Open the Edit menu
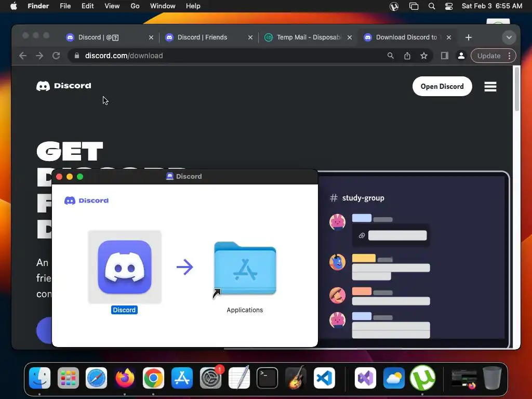The width and height of the screenshot is (532, 399). 87,6
